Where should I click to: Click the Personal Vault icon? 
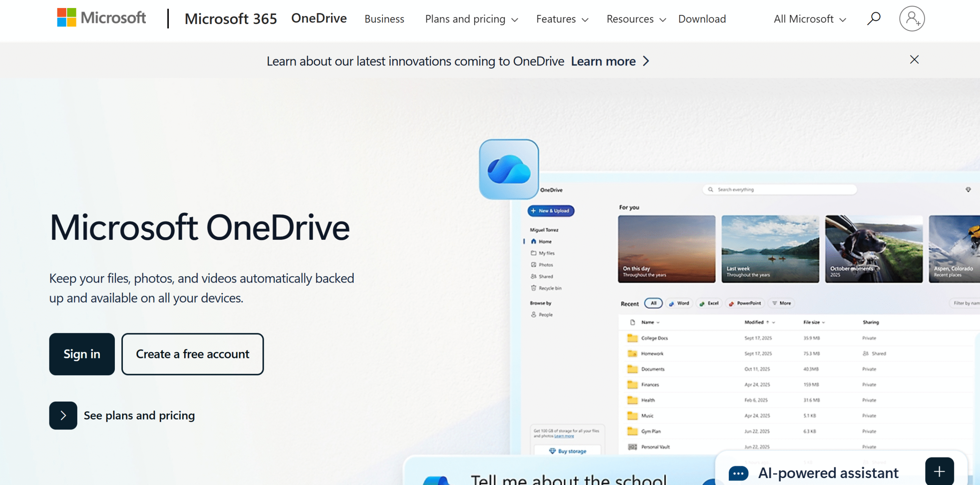coord(632,446)
